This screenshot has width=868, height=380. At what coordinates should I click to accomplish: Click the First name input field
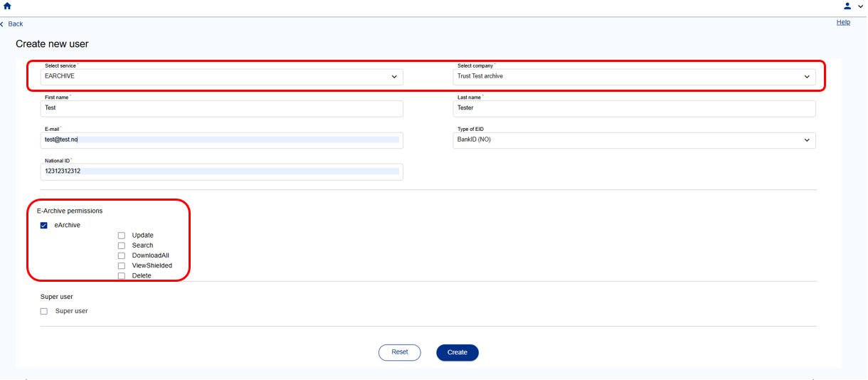pyautogui.click(x=221, y=108)
